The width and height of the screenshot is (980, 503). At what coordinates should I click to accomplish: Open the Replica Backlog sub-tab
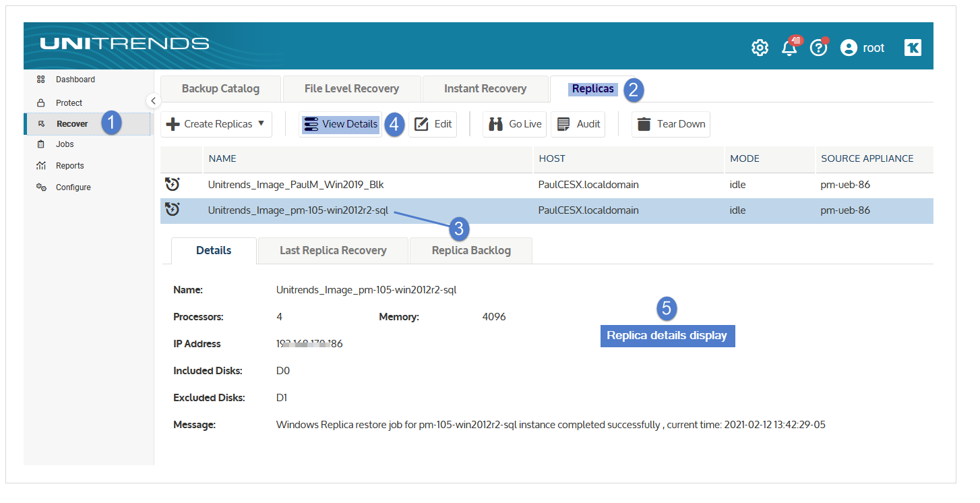471,250
